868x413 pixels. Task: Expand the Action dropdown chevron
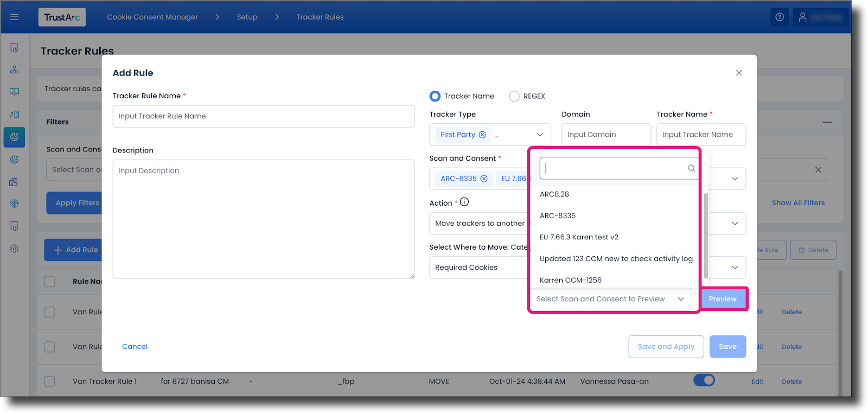pos(735,223)
